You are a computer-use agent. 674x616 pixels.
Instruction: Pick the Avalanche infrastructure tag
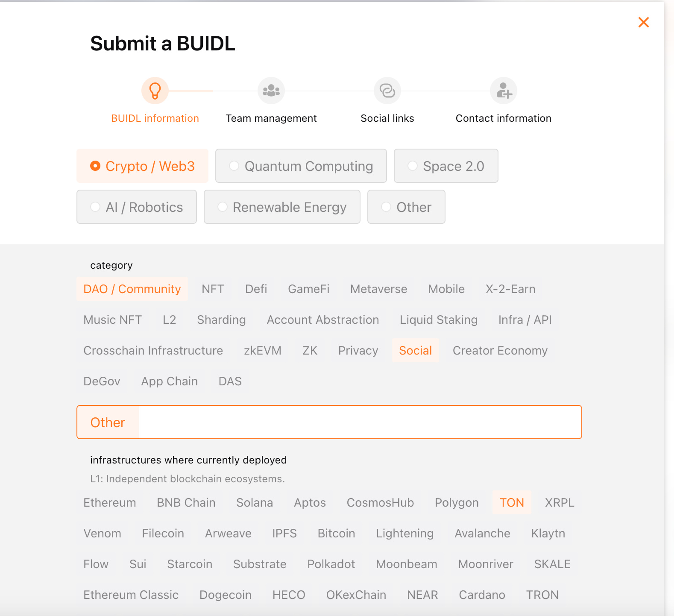pos(483,533)
